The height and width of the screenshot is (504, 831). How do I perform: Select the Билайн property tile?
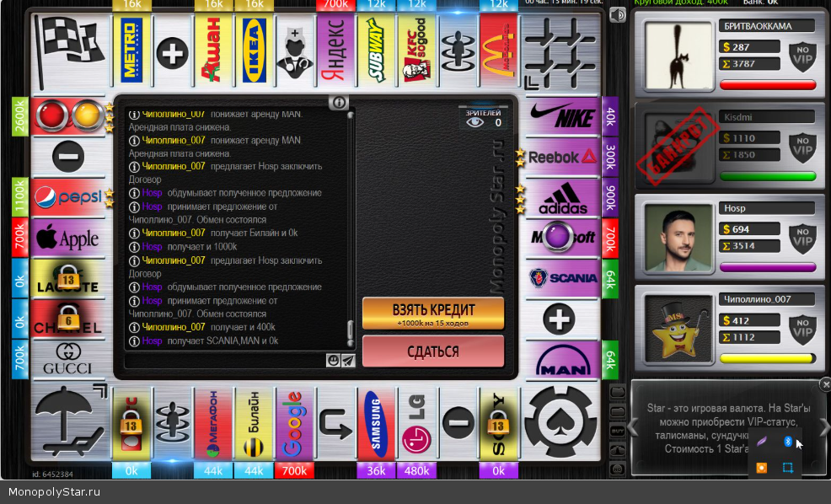[x=254, y=423]
